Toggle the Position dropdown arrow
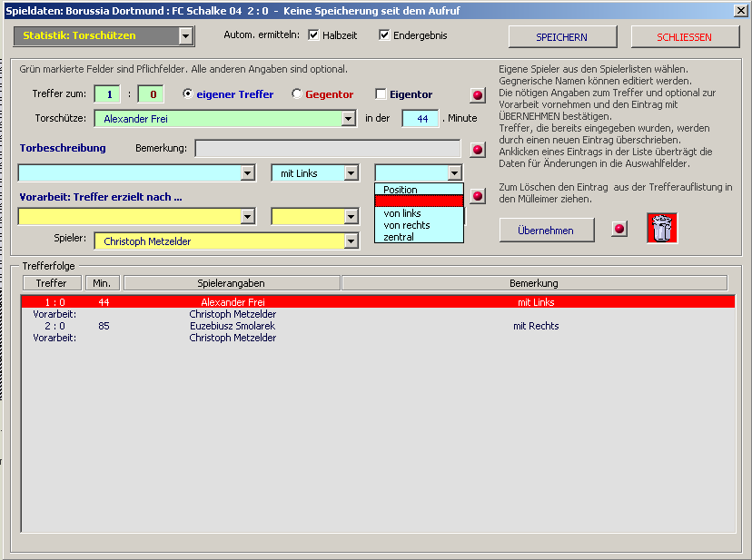Screen dimensions: 752x560 click(x=455, y=173)
